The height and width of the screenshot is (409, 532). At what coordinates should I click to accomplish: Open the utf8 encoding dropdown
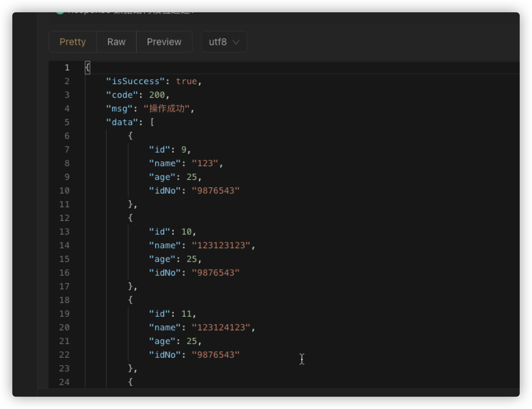pyautogui.click(x=224, y=42)
